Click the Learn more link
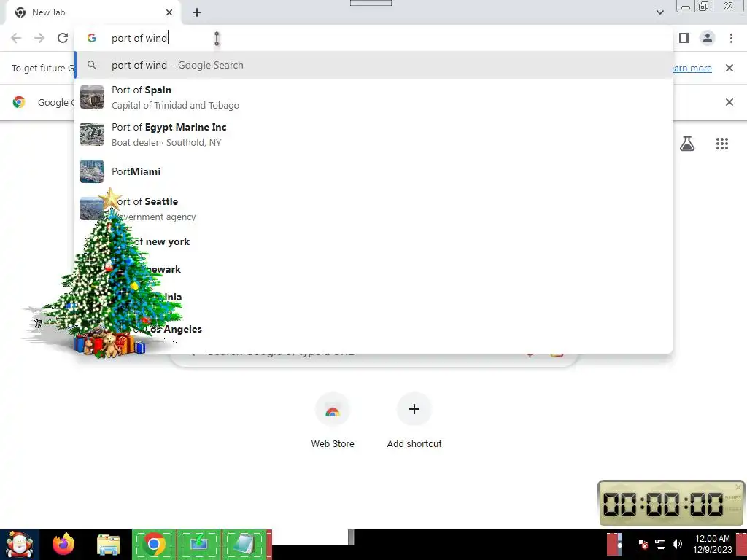Screen dimensions: 747x560 tap(692, 68)
